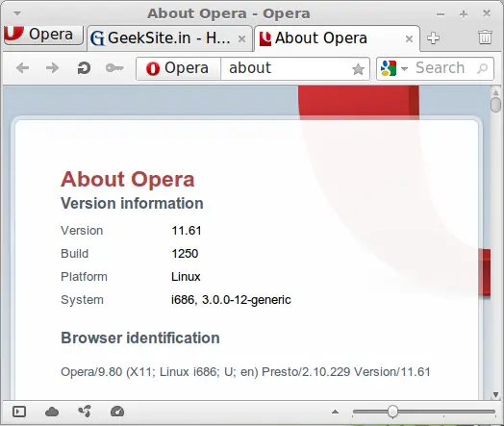The height and width of the screenshot is (426, 504).
Task: Expand the search engine dropdown arrow
Action: pos(404,68)
